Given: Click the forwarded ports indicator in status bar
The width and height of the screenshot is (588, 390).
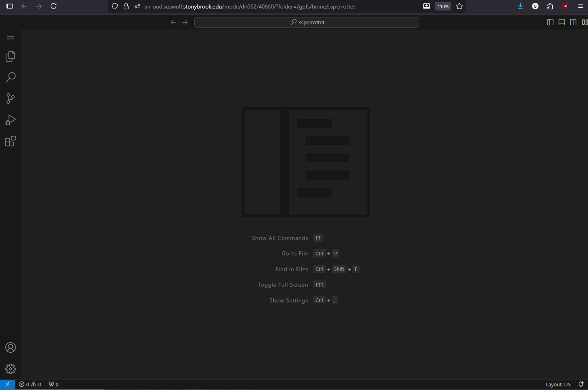Looking at the screenshot, I should [x=54, y=384].
